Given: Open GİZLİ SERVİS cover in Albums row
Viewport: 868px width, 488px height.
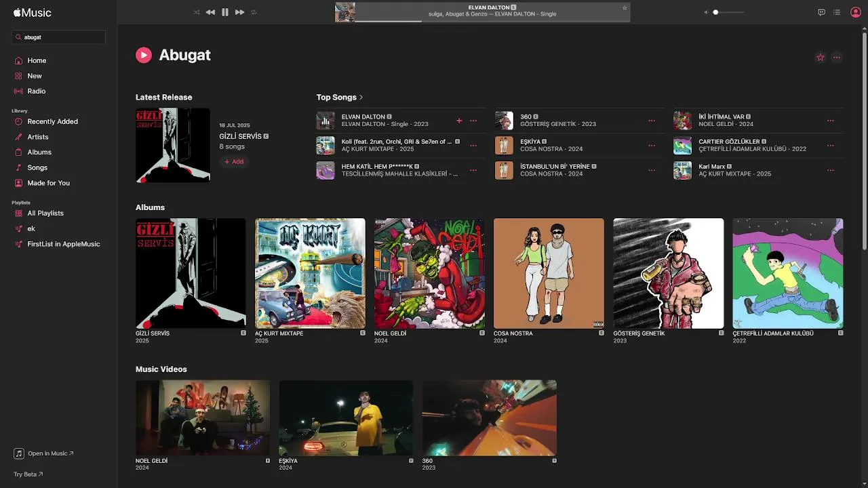Looking at the screenshot, I should (191, 273).
